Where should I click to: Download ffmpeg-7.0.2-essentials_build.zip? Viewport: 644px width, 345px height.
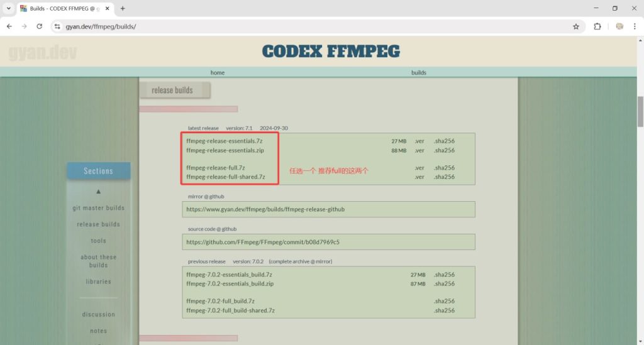pos(230,283)
